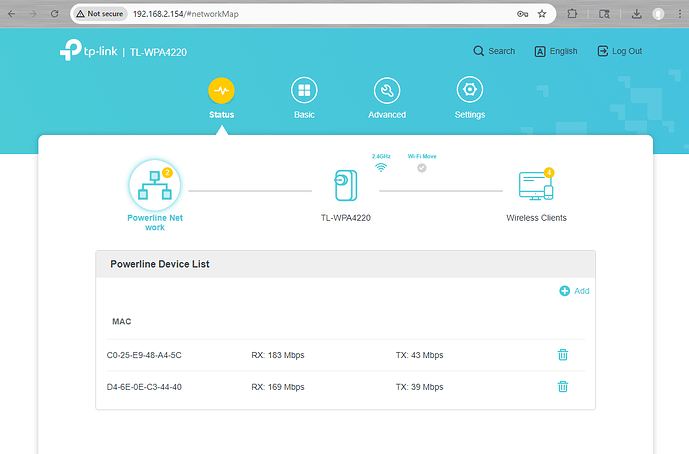This screenshot has width=689, height=454.
Task: Add a new powerline device
Action: click(574, 291)
